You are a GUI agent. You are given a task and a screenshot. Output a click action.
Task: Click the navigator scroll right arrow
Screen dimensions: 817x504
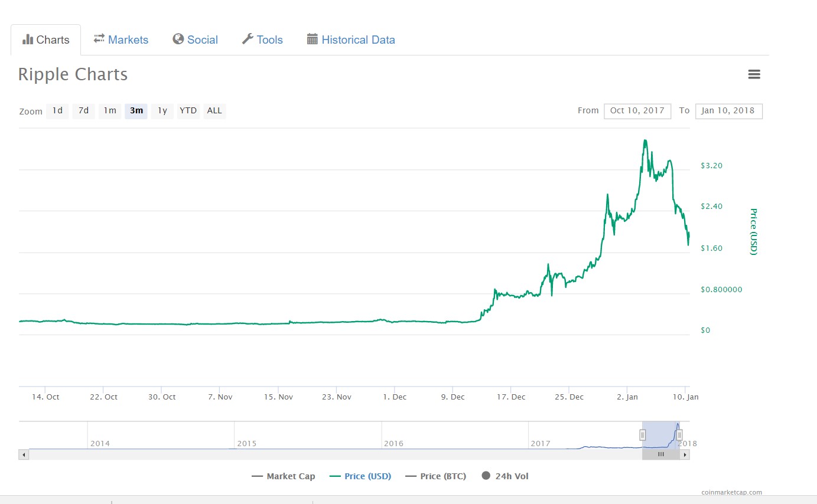[x=685, y=454]
